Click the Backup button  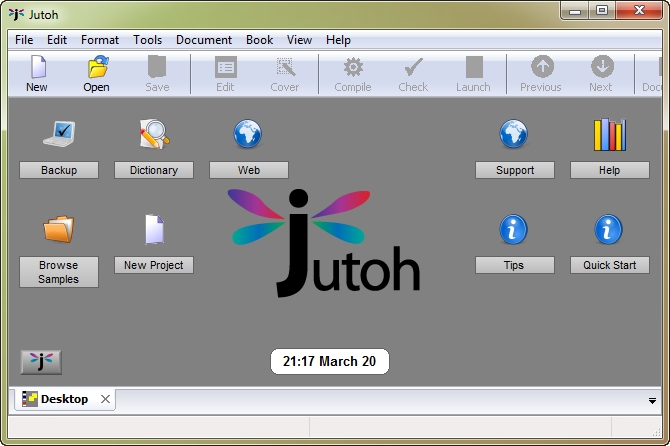point(59,170)
